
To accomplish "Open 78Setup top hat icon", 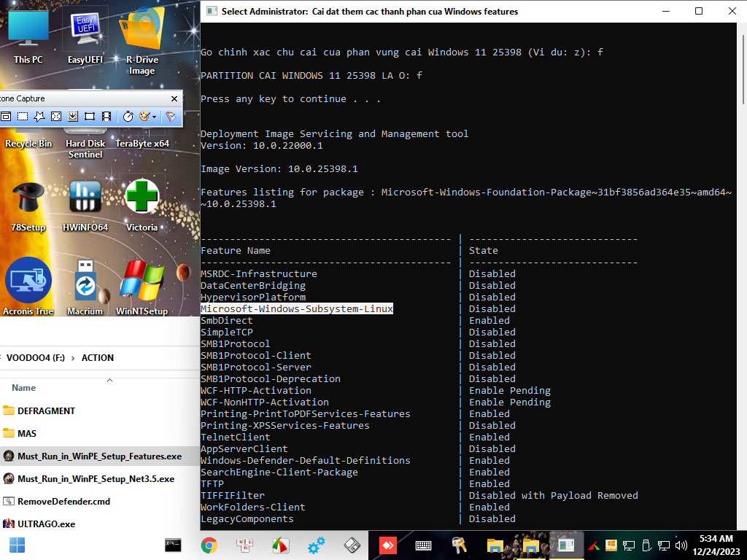I will pos(28,207).
